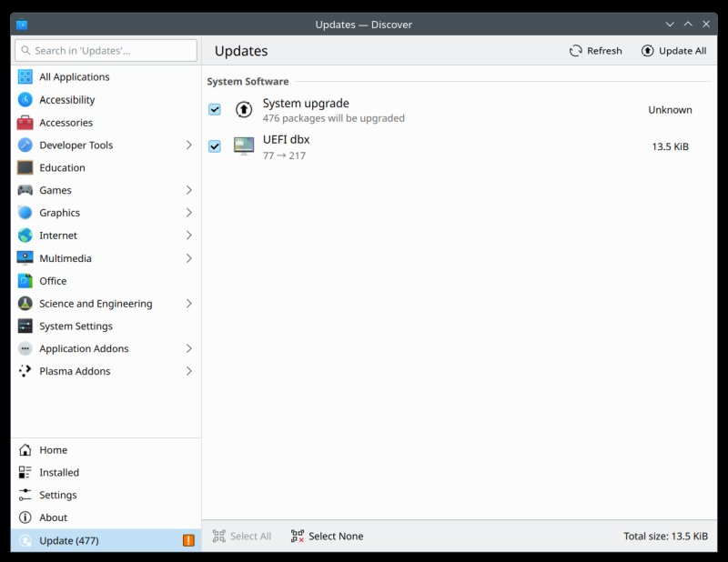Uncheck the UEFI dbx checkbox

(x=215, y=146)
